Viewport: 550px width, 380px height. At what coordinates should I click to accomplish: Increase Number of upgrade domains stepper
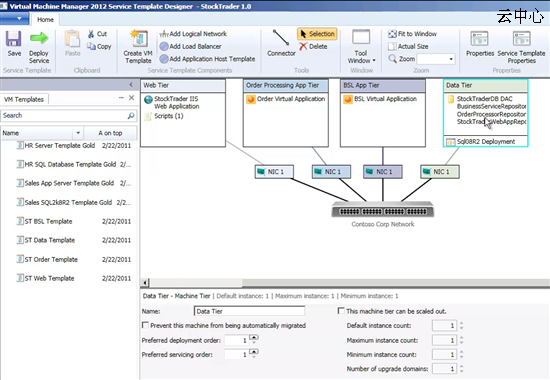461,366
